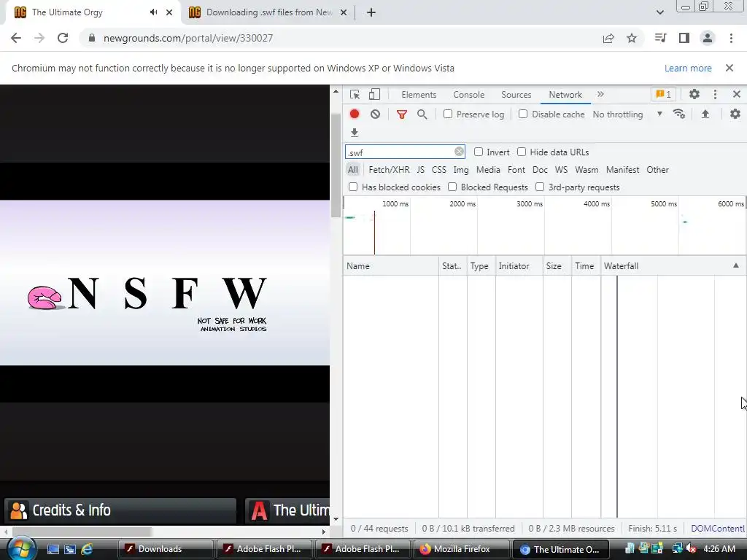
Task: Open network search magnifier
Action: pyautogui.click(x=422, y=114)
